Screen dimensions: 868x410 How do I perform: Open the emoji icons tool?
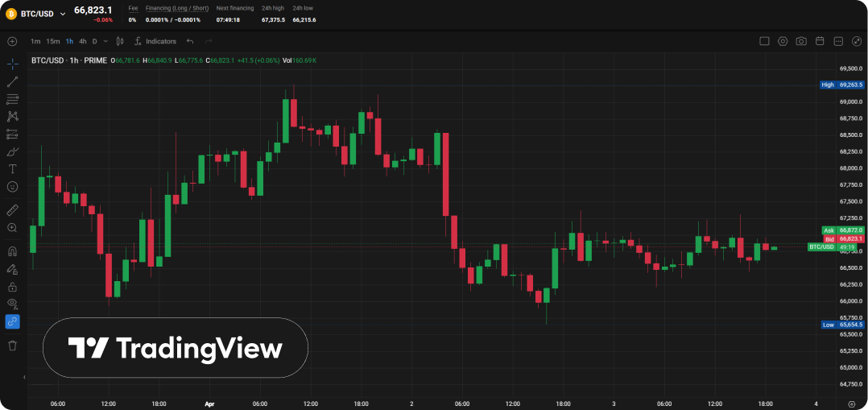12,187
